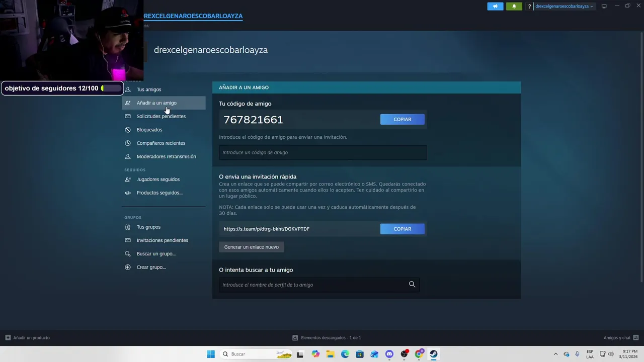The height and width of the screenshot is (362, 644).
Task: Copy the friend code 767821661
Action: click(403, 119)
